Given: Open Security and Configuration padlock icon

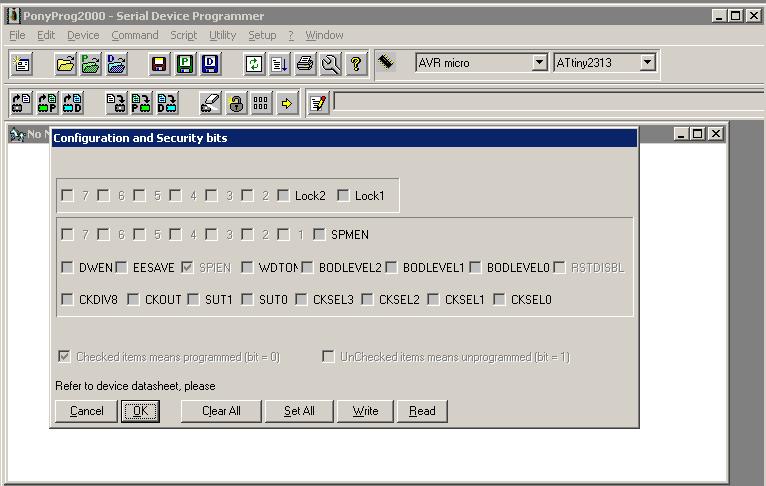Looking at the screenshot, I should (236, 103).
